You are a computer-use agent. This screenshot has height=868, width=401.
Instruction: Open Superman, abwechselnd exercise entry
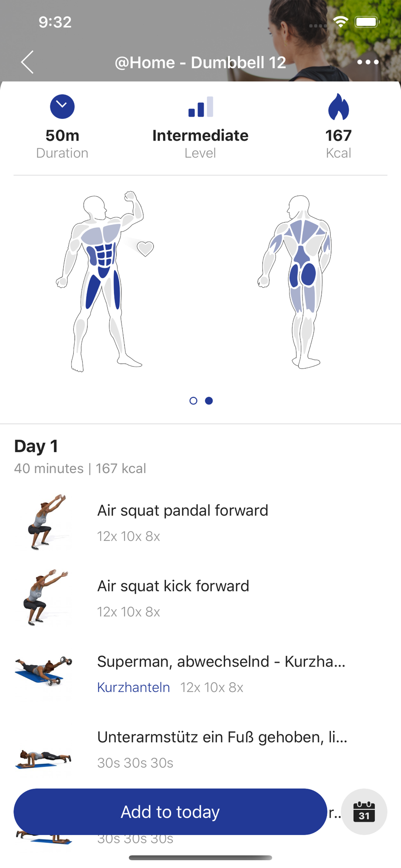200,674
